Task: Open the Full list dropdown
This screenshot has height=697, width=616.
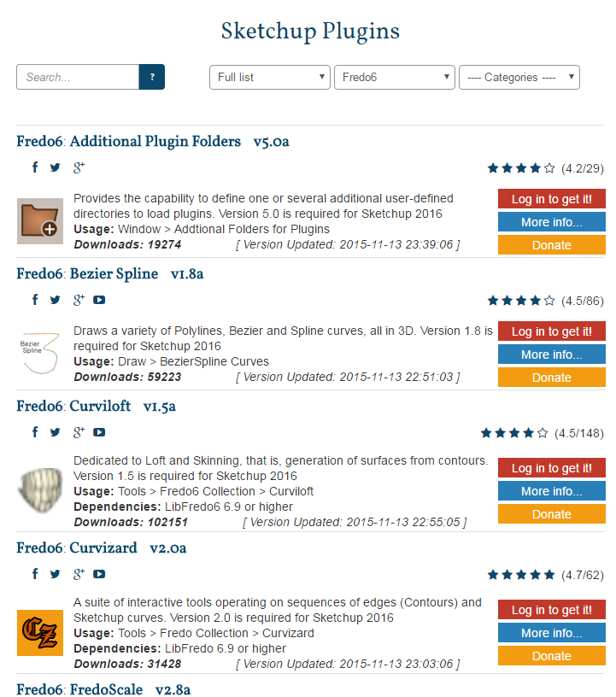Action: click(270, 78)
